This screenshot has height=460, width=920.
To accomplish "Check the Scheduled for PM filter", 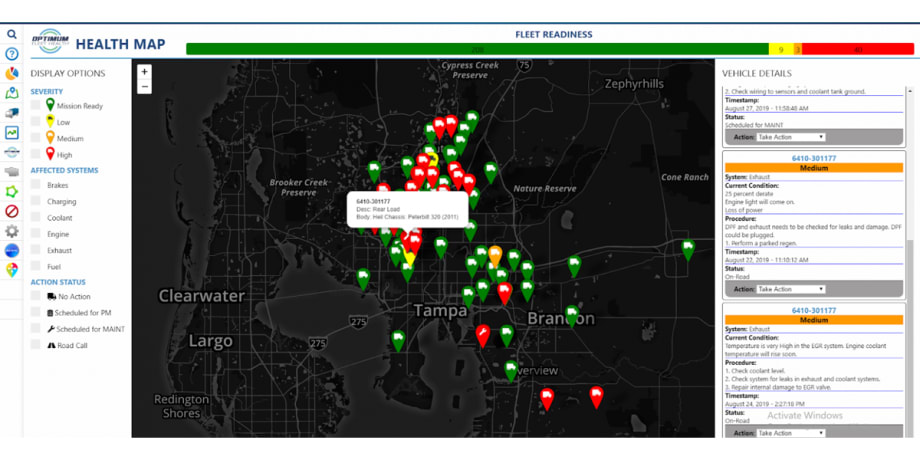I will tap(36, 312).
